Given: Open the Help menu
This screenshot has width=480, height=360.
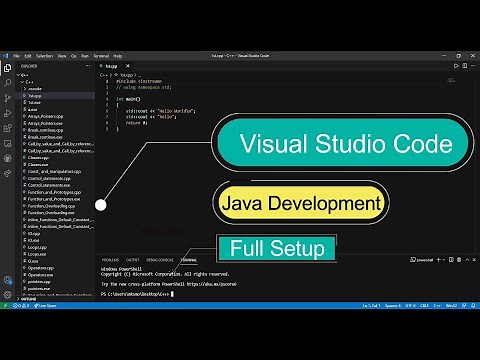Looking at the screenshot, I should 118,56.
